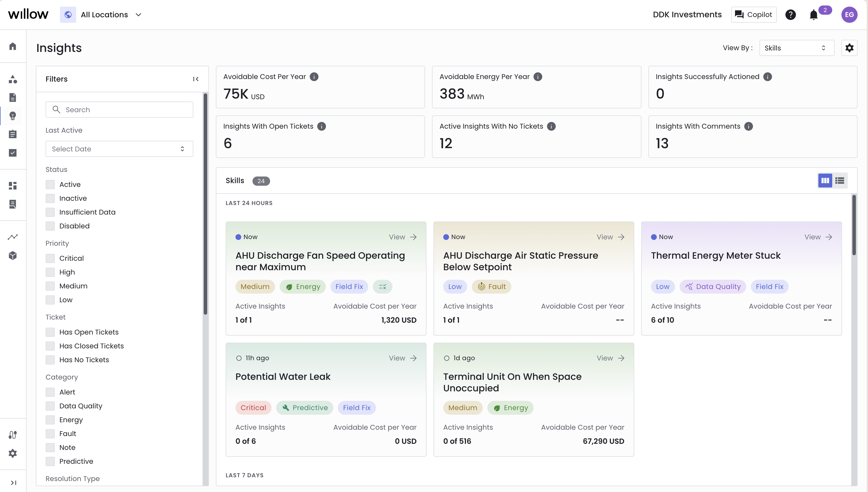Click the Search filters input field

click(119, 110)
